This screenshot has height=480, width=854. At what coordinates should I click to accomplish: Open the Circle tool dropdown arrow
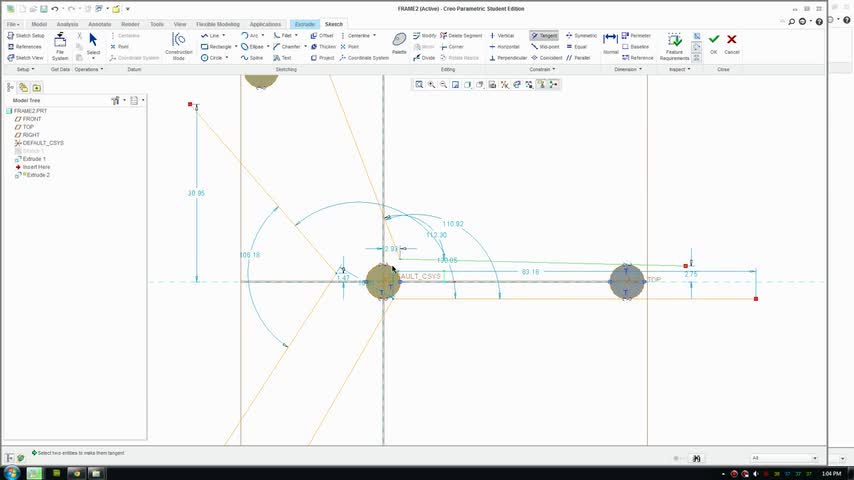(227, 58)
